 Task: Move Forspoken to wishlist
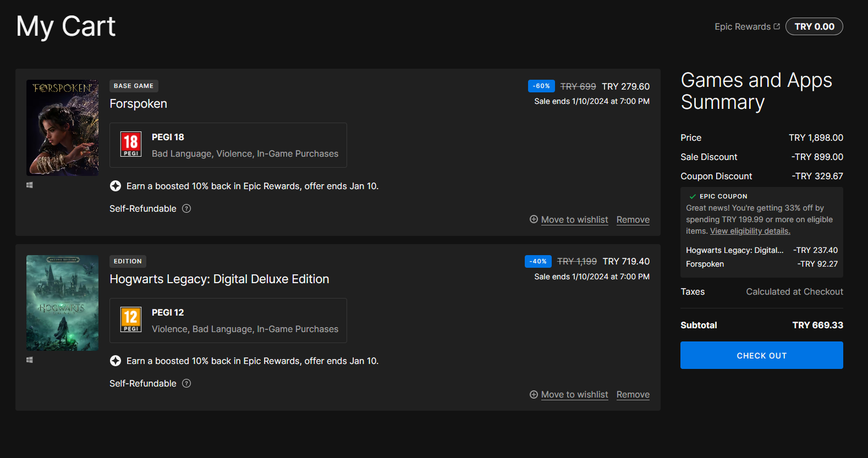(x=575, y=219)
